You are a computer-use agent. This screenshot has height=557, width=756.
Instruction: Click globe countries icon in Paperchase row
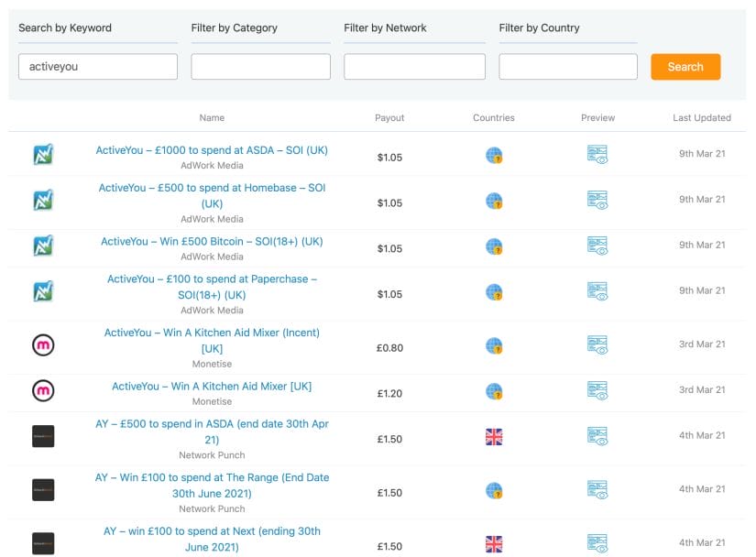(494, 292)
